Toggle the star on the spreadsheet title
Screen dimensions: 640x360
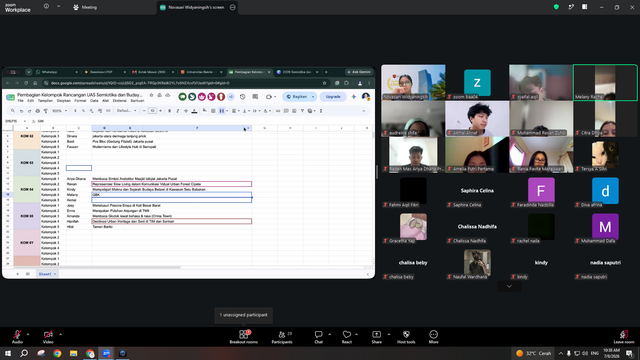point(151,95)
